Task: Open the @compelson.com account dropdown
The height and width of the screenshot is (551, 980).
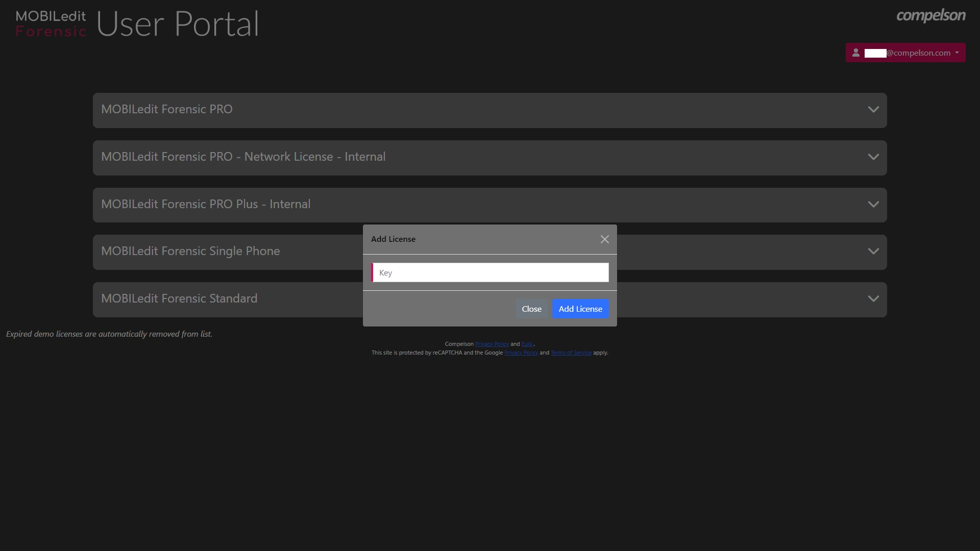Action: pyautogui.click(x=905, y=53)
